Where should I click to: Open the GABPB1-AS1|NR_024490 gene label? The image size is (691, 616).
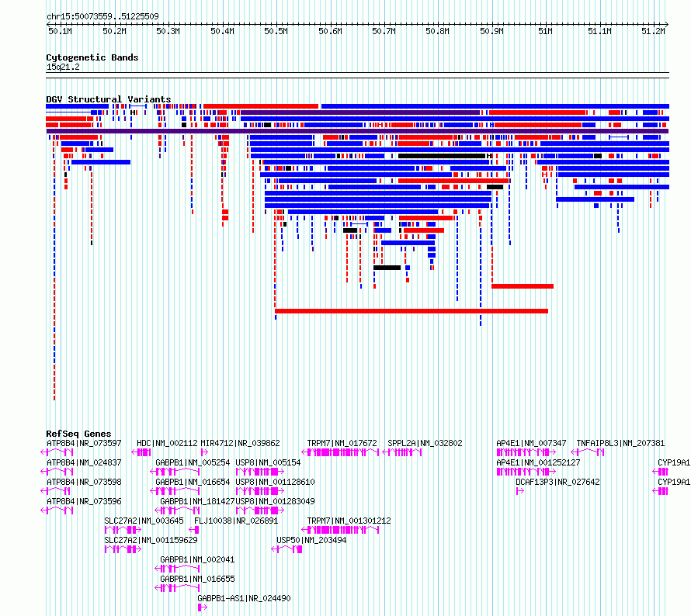coord(244,598)
